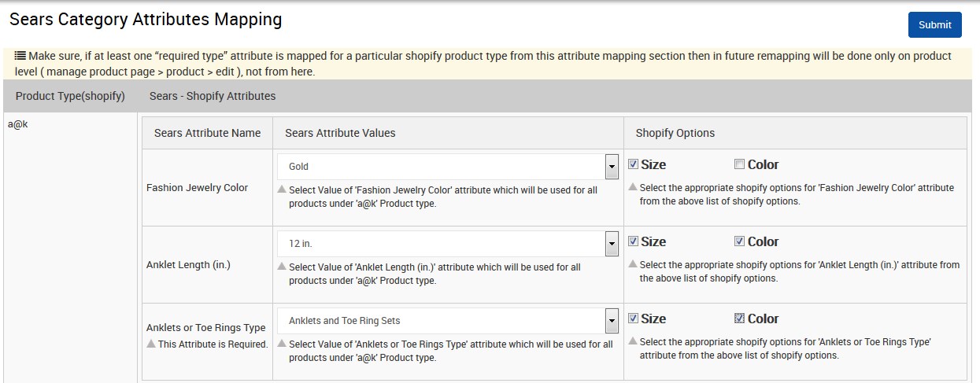Click hint triangle under the Gold dropdown
Image resolution: width=980 pixels, height=383 pixels.
coord(282,190)
